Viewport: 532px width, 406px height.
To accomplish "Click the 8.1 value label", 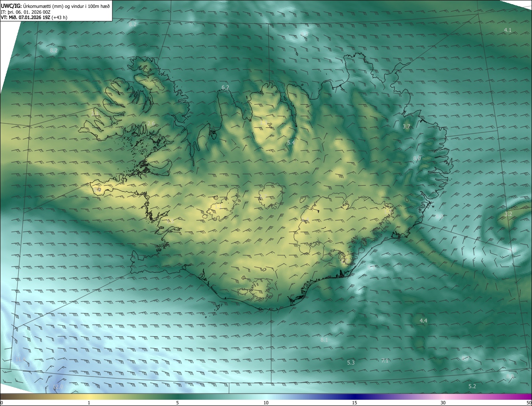I will click(x=324, y=340).
